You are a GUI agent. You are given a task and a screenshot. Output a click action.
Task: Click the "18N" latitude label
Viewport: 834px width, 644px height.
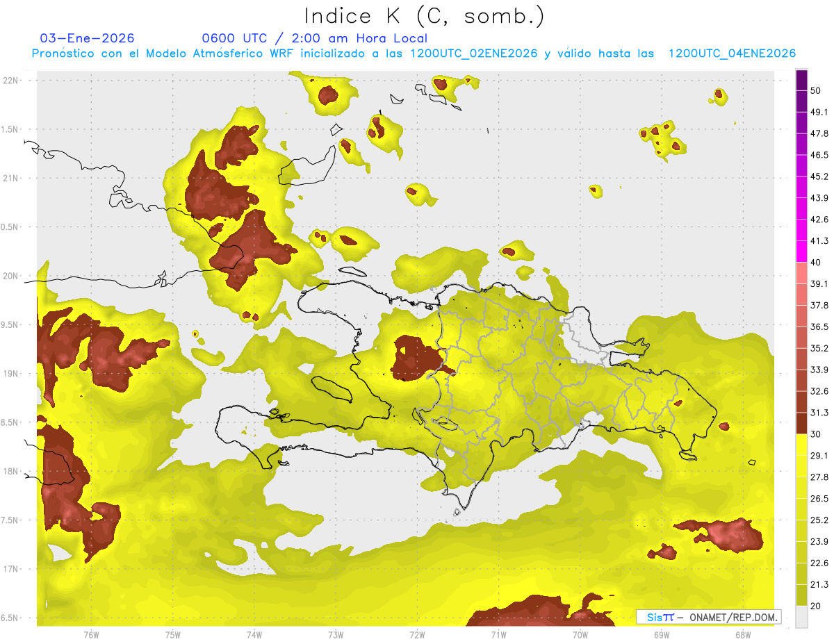point(10,472)
